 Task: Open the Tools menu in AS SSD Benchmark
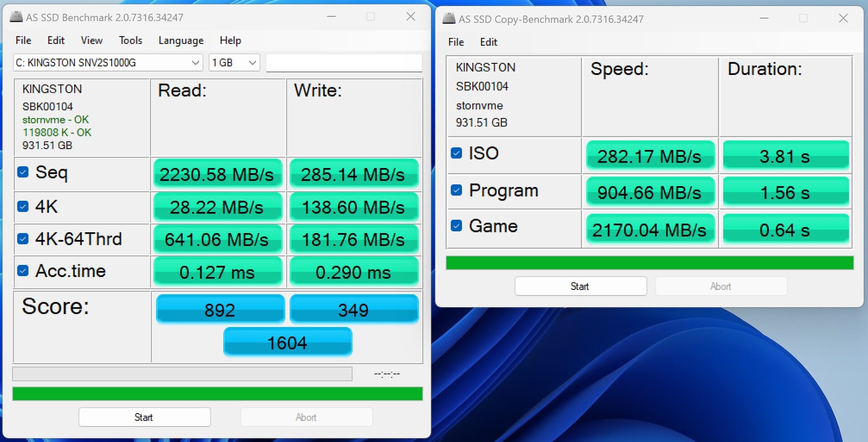130,41
